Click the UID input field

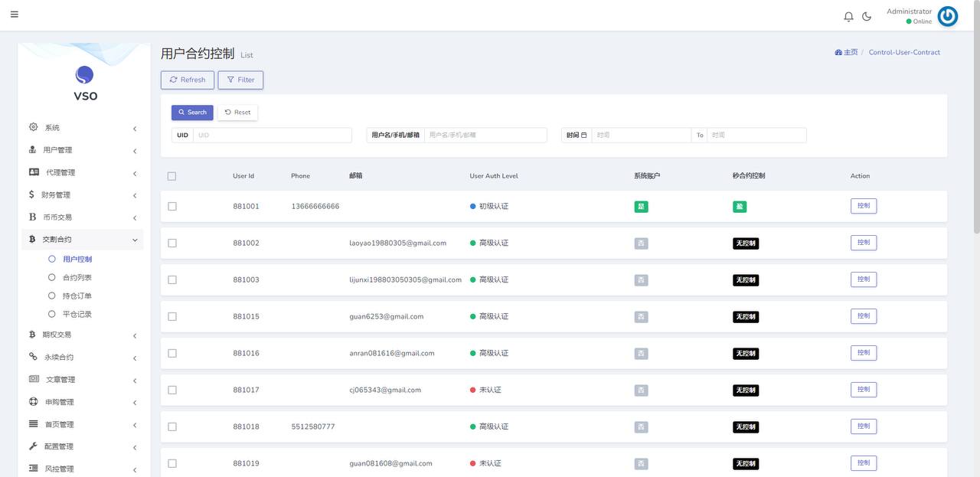(x=272, y=136)
